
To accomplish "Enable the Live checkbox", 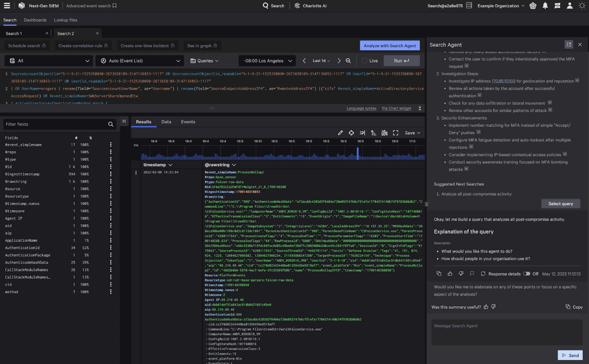I will click(364, 61).
